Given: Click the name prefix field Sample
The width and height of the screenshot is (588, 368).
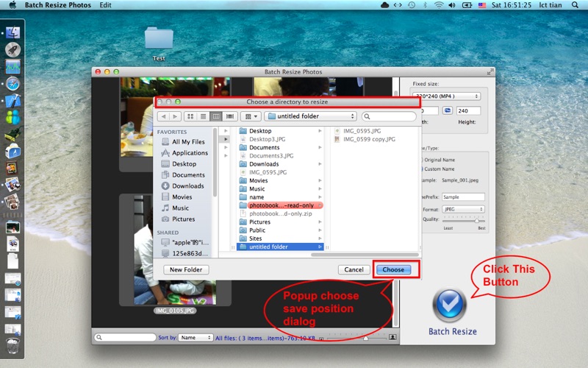Looking at the screenshot, I should pyautogui.click(x=463, y=197).
